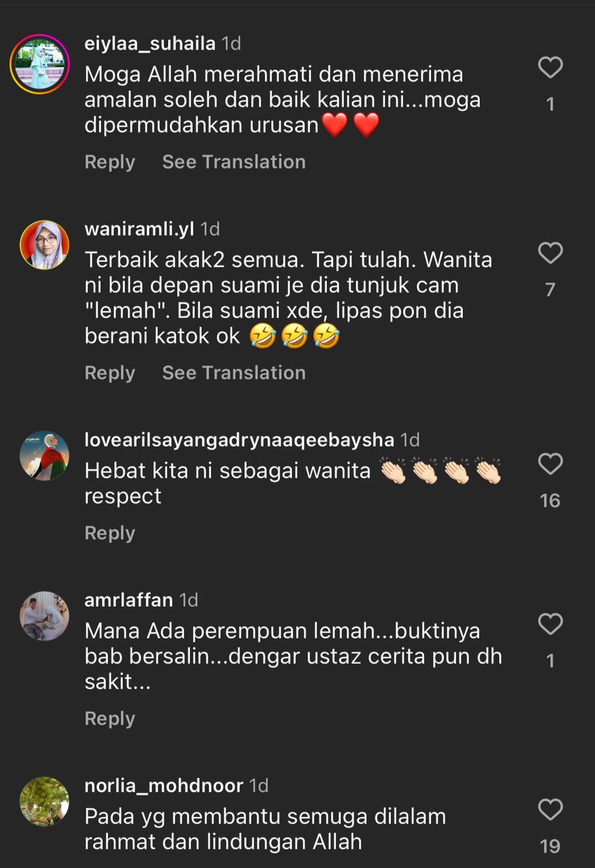Like the lovearilsayangadrynaaqeebaysha comment

click(550, 465)
